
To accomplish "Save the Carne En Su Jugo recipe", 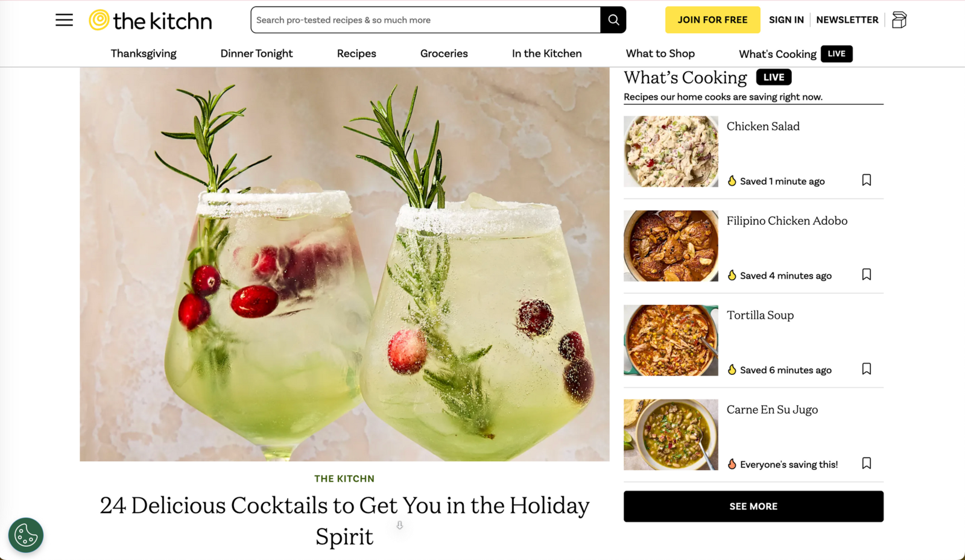I will coord(867,464).
